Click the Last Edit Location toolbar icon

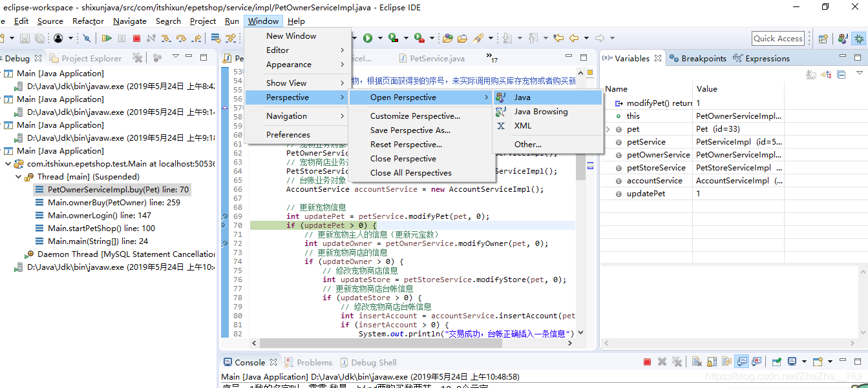[x=558, y=38]
